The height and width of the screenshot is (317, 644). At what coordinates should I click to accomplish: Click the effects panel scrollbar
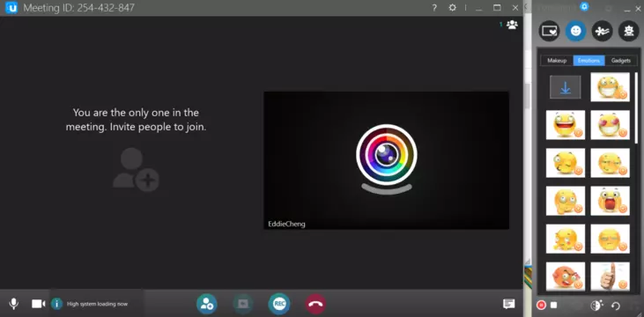(x=636, y=108)
